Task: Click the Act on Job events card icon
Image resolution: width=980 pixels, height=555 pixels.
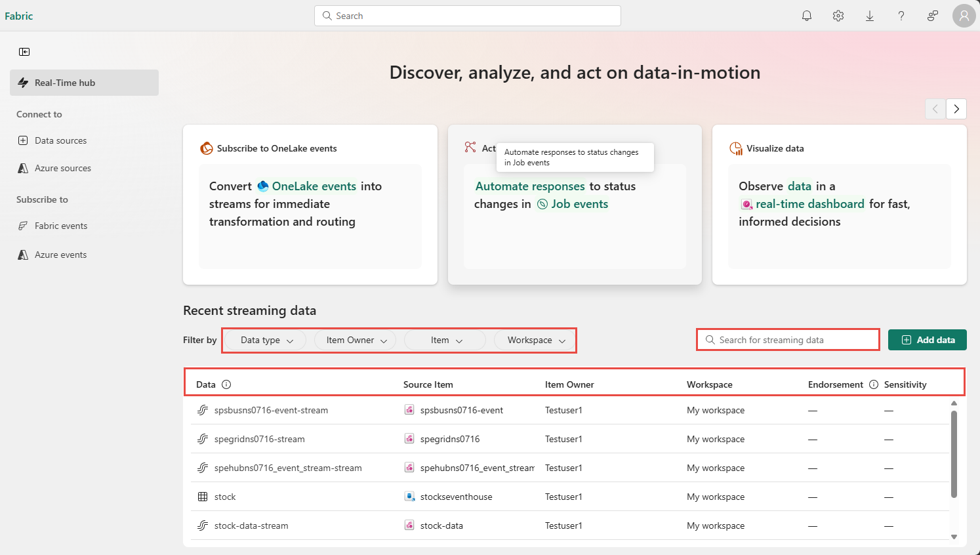Action: (470, 147)
